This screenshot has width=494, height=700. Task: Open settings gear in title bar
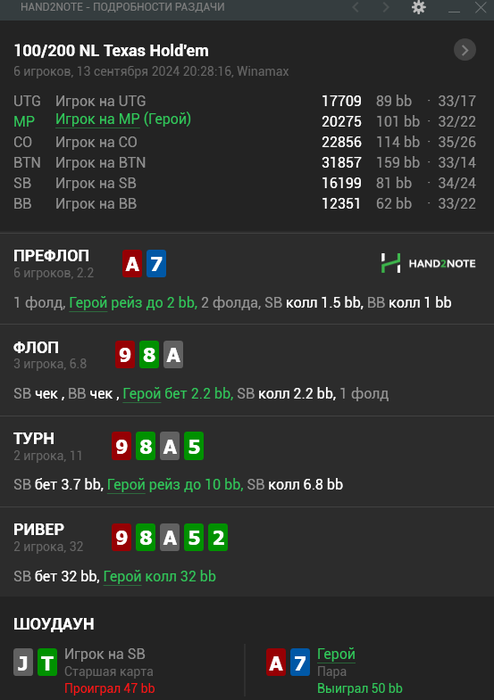click(x=419, y=7)
